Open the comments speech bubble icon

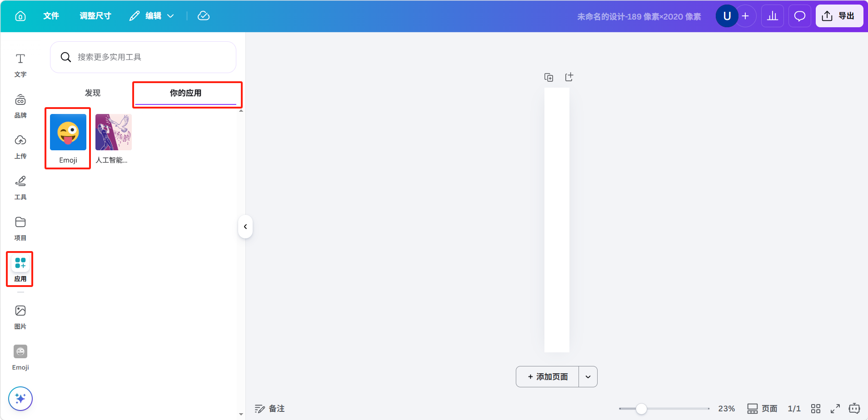(799, 16)
